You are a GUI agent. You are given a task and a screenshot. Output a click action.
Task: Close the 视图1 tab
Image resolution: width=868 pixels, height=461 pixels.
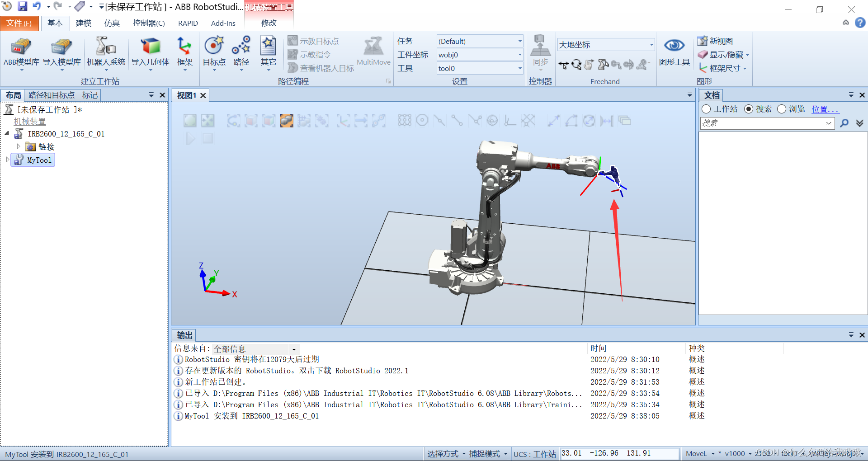pos(203,95)
